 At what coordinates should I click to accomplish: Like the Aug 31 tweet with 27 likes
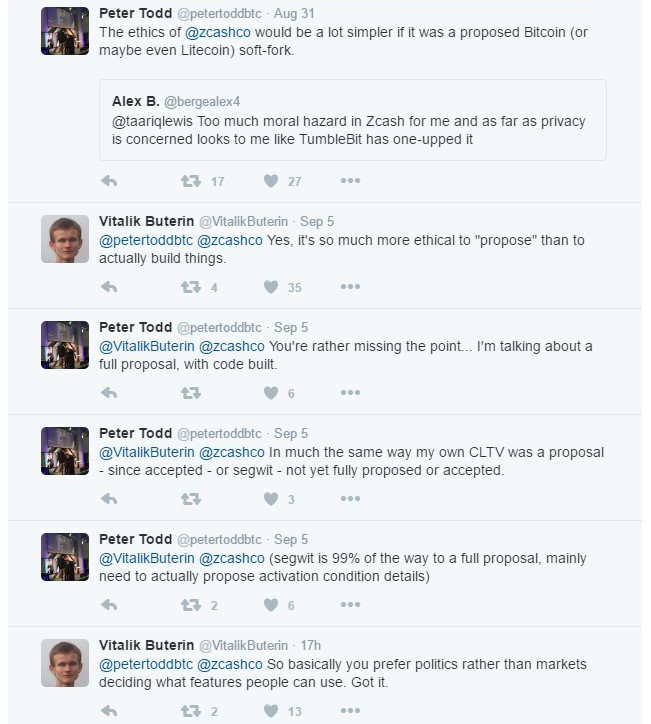[271, 181]
